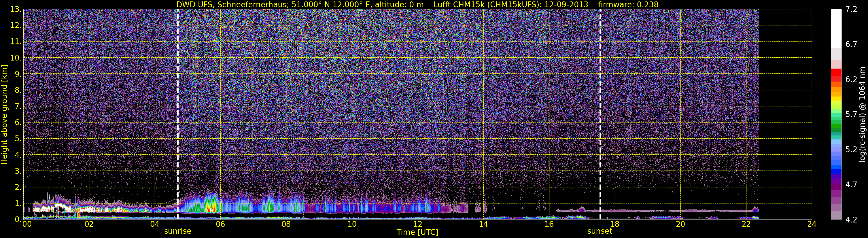
Task: Click height axis tick label '12.'
Action: (x=16, y=26)
